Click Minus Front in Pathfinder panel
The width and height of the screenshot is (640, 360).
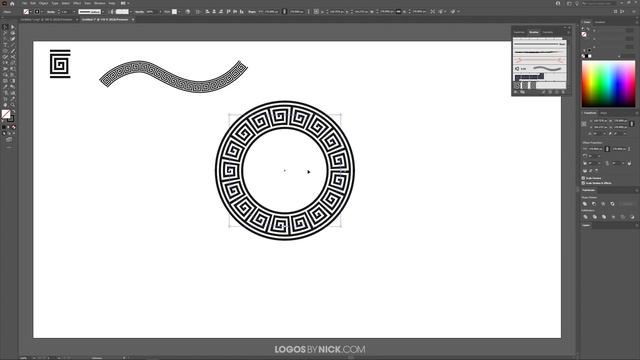pyautogui.click(x=594, y=204)
